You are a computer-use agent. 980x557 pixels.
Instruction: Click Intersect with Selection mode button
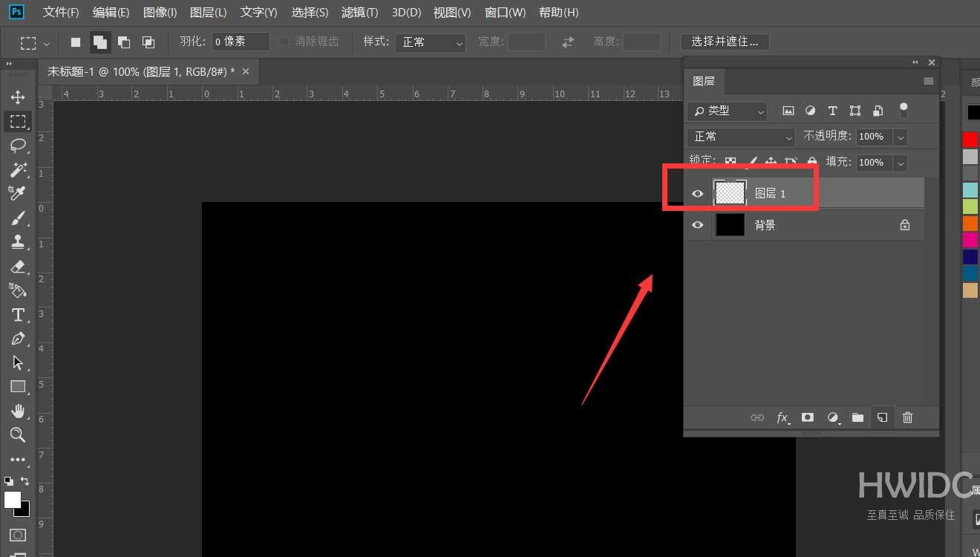[148, 42]
